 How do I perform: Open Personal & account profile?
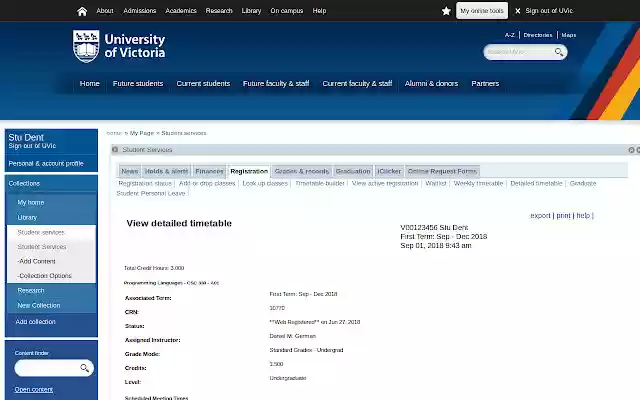click(x=46, y=164)
